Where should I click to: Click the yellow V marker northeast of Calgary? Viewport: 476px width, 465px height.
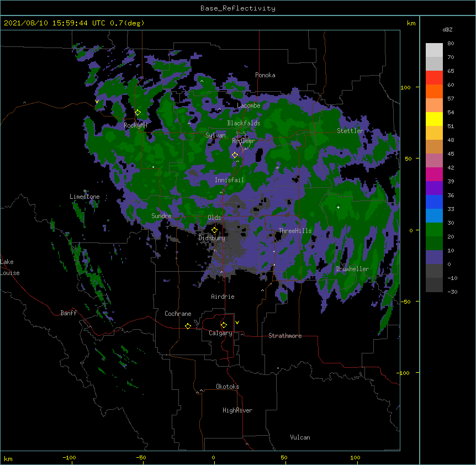coord(237,323)
